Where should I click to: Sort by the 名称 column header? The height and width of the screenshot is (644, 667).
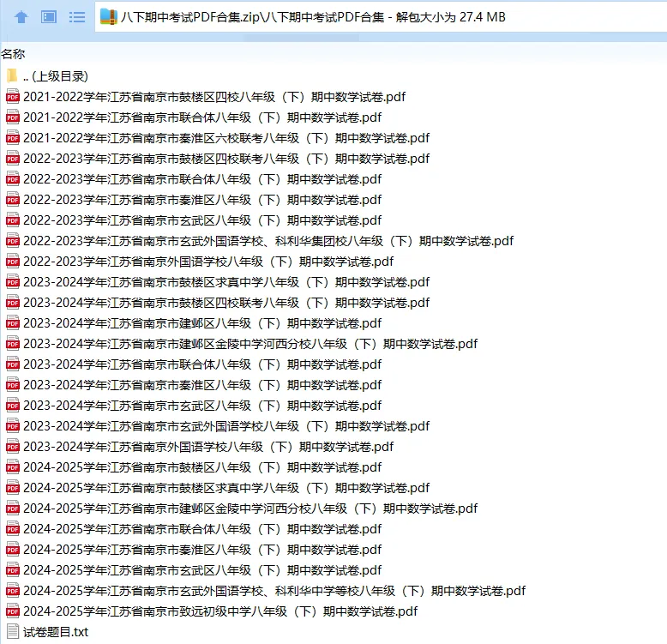[13, 54]
